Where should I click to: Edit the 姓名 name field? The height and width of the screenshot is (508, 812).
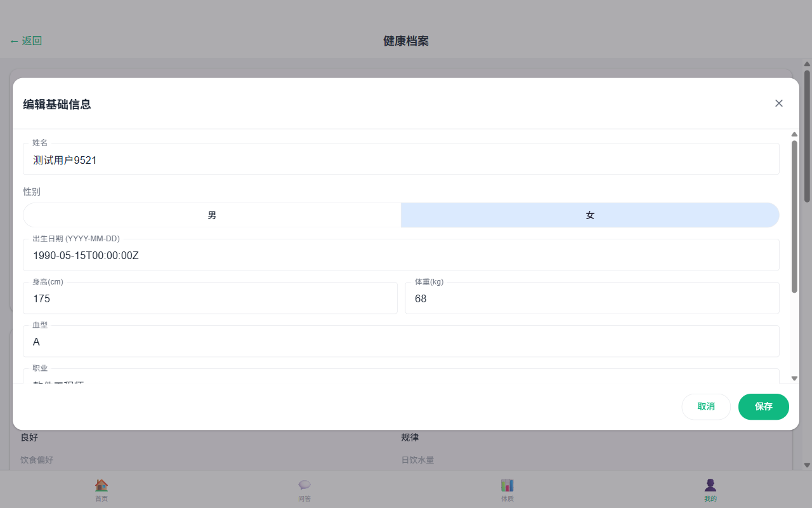(401, 160)
